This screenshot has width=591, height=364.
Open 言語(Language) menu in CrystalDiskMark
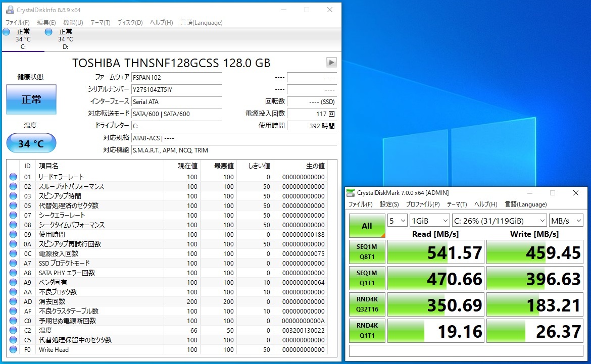point(526,204)
